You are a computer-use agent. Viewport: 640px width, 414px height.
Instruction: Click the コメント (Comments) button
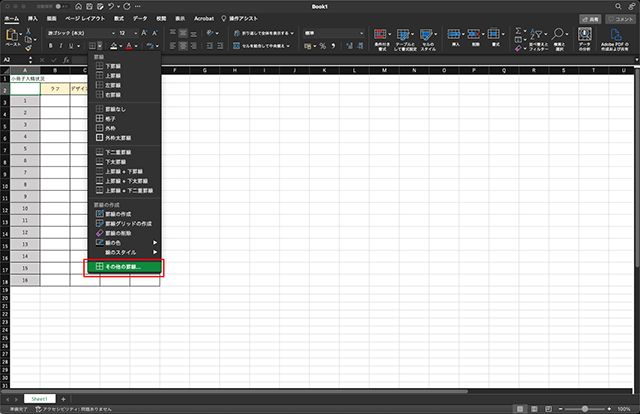click(x=619, y=18)
